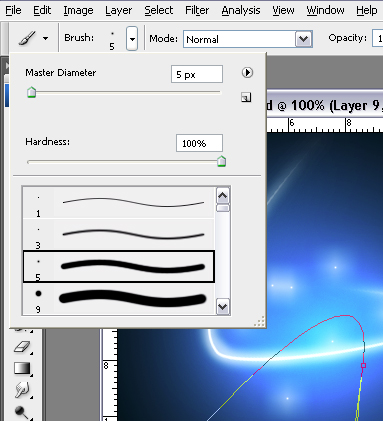This screenshot has height=421, width=383.
Task: Open the brush picker flyout menu arrow
Action: (x=247, y=73)
